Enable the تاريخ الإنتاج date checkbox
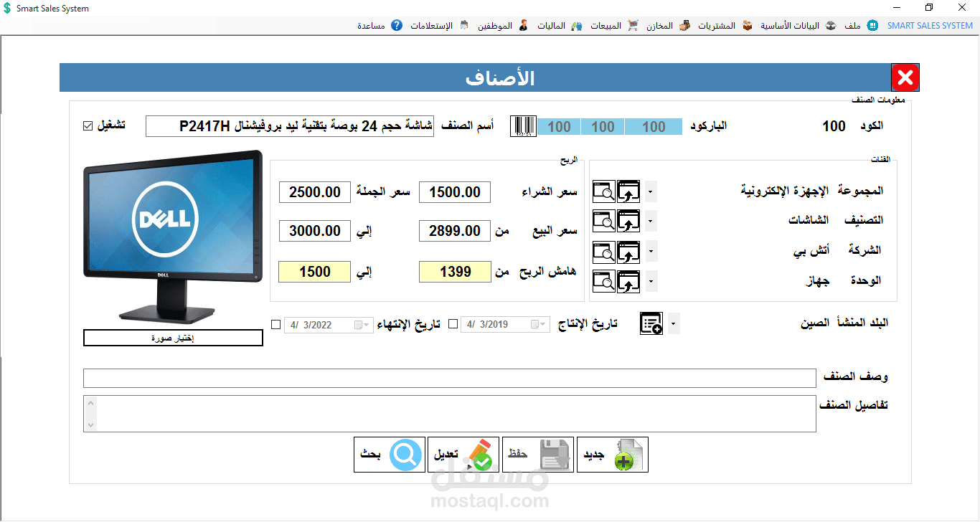Viewport: 980px width, 522px height. 453,324
